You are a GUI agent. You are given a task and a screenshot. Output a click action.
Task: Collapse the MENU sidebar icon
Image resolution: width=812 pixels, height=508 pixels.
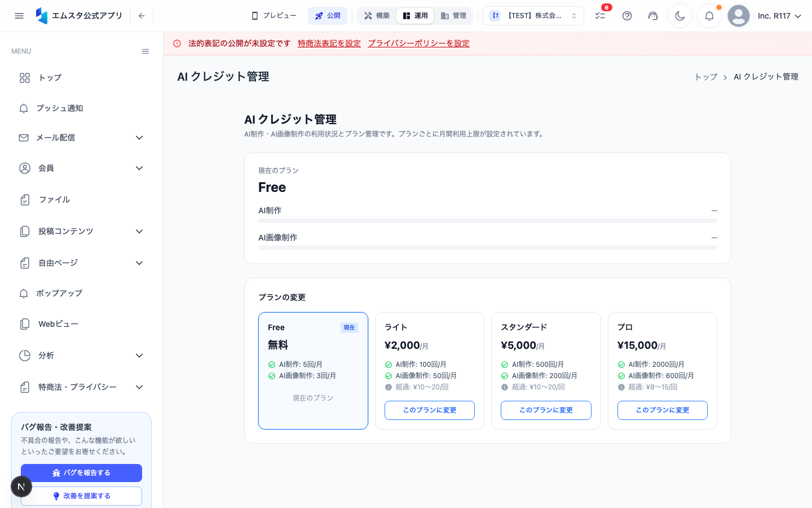(145, 51)
